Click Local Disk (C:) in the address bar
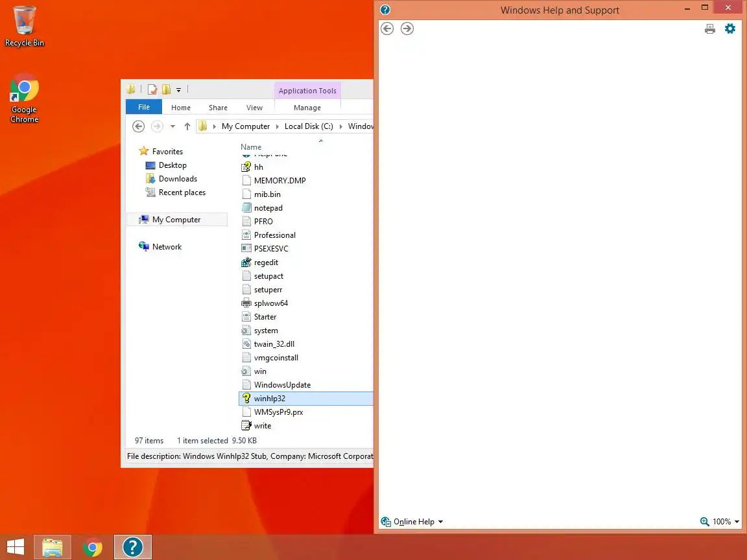The image size is (747, 560). pos(309,126)
